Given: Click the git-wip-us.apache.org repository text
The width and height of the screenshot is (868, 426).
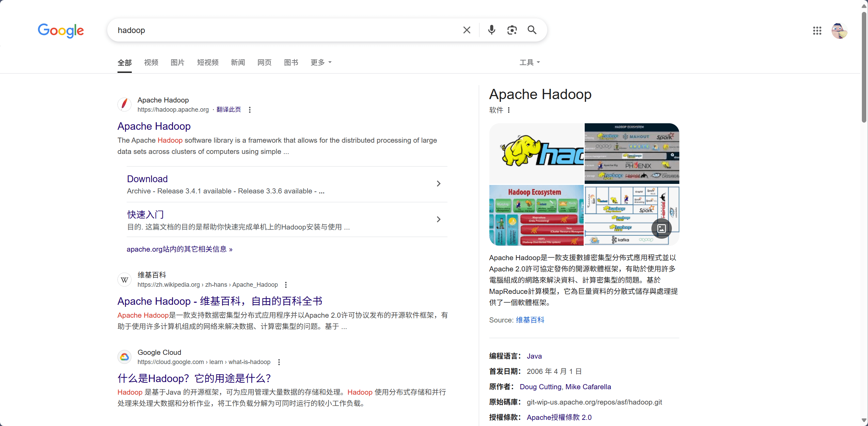Looking at the screenshot, I should (594, 402).
